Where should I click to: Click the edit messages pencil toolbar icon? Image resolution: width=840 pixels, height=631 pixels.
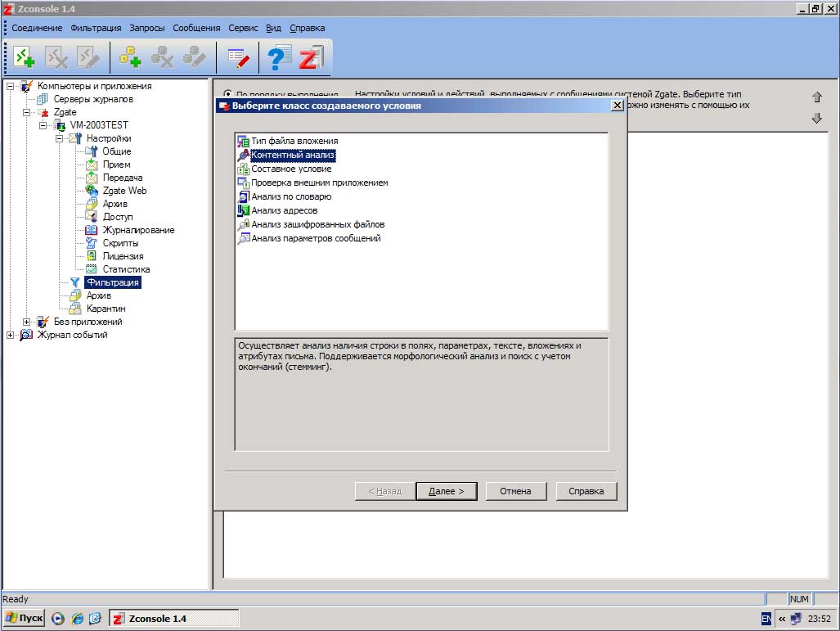coord(238,57)
